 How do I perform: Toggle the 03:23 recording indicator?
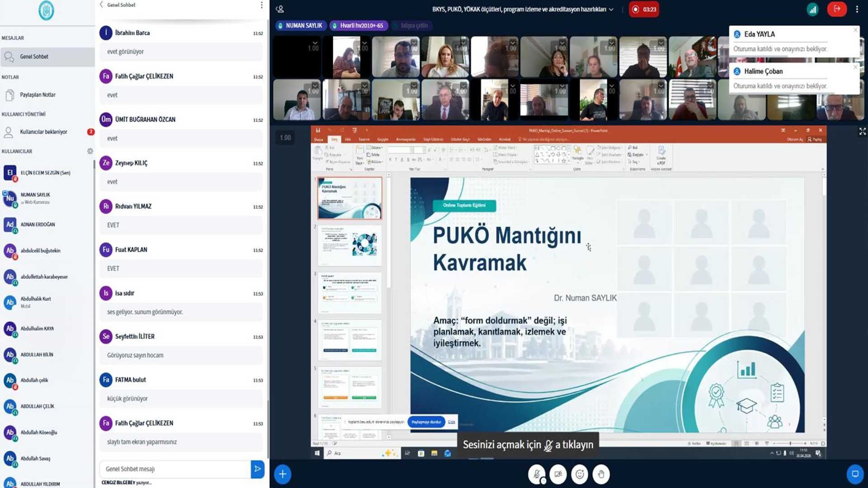[x=644, y=9]
